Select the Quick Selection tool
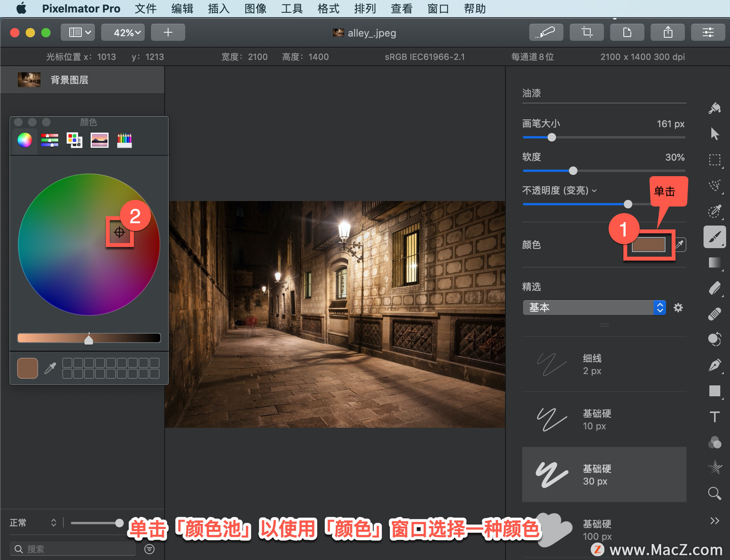This screenshot has width=730, height=560. (x=714, y=185)
